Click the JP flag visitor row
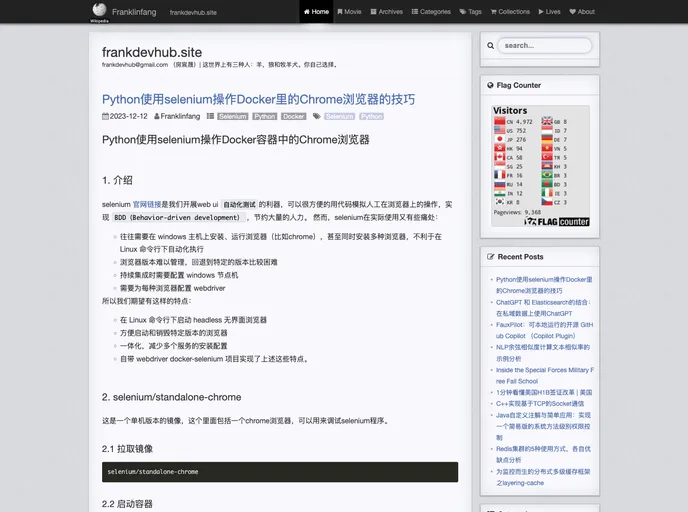The height and width of the screenshot is (512, 688). (510, 140)
